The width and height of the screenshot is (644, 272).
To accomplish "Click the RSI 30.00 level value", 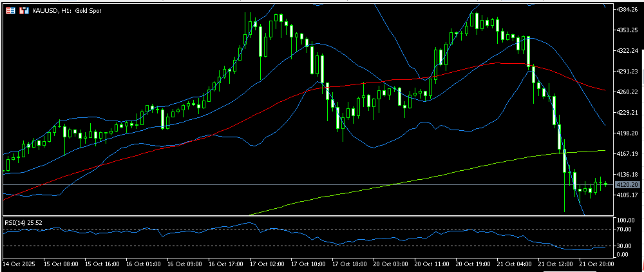I will click(623, 246).
